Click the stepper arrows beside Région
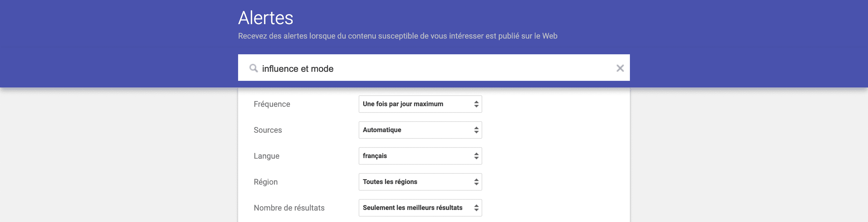Screen dimensions: 868x222 pyautogui.click(x=476, y=182)
